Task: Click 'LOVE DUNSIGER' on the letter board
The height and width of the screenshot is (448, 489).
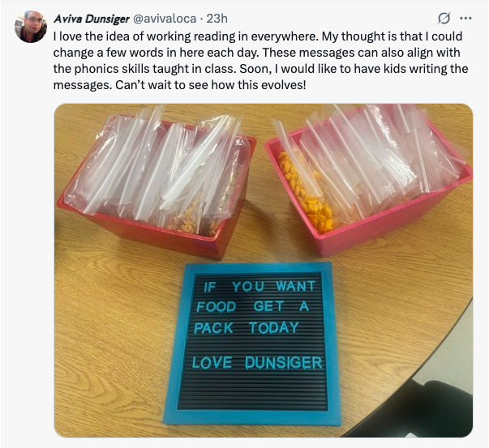Action: tap(257, 363)
